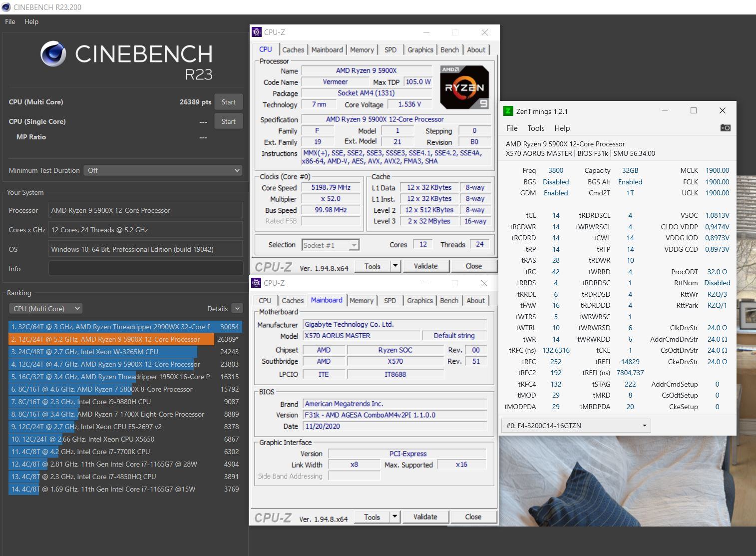The image size is (756, 556).
Task: Open Cinebench File menu
Action: (x=10, y=21)
